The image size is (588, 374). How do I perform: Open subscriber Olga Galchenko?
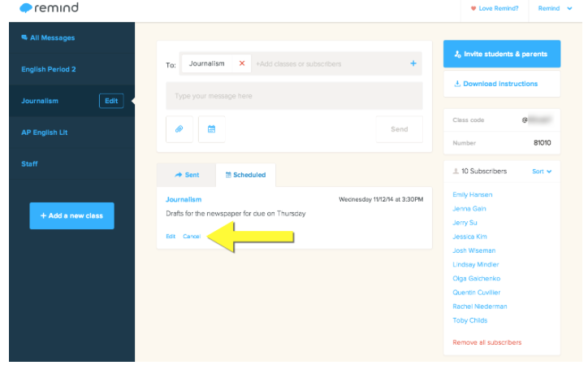coord(476,278)
